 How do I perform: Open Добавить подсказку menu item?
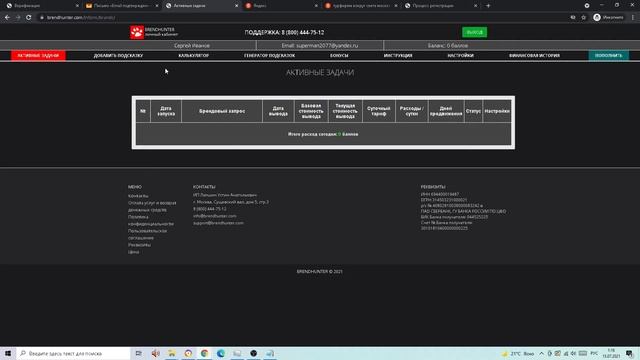tap(118, 56)
